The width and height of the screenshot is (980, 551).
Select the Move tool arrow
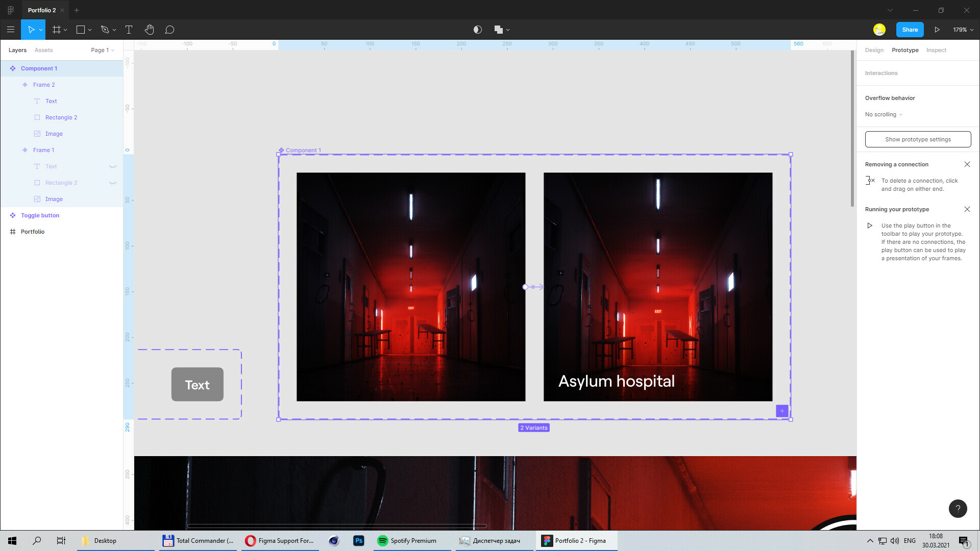coord(31,30)
